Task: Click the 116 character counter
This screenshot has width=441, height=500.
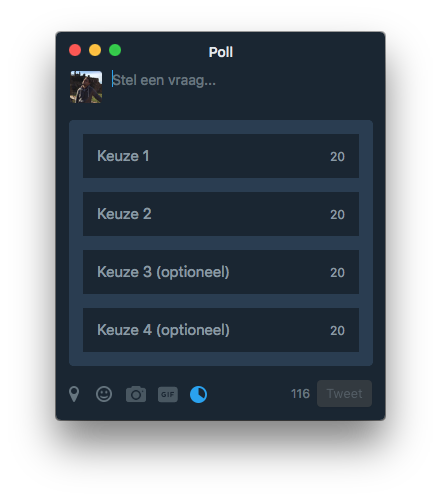Action: click(300, 394)
